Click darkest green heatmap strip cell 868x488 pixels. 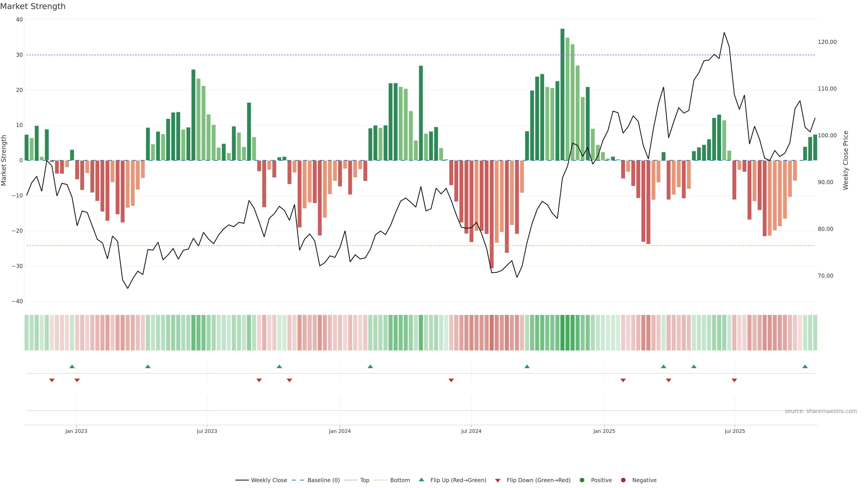[x=562, y=333]
